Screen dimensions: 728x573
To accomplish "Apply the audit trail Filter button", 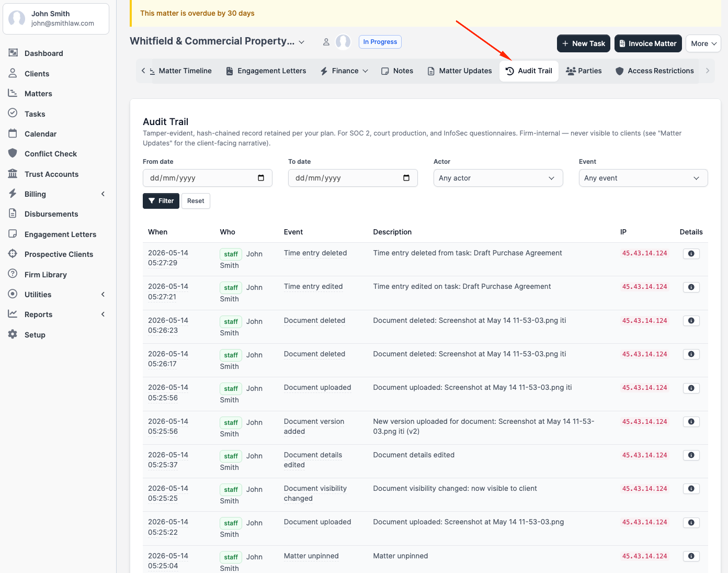I will point(161,201).
